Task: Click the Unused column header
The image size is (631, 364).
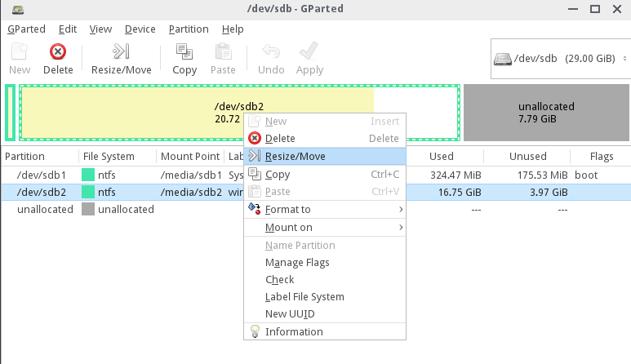Action: click(x=527, y=156)
